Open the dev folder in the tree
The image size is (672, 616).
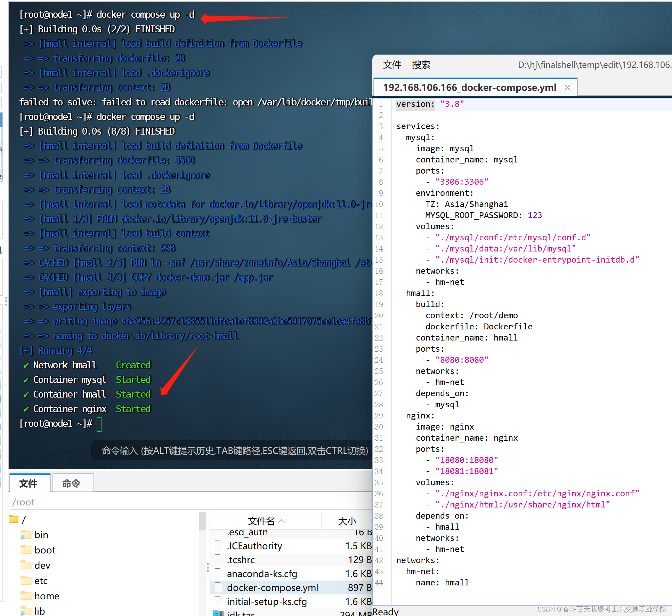(x=42, y=565)
